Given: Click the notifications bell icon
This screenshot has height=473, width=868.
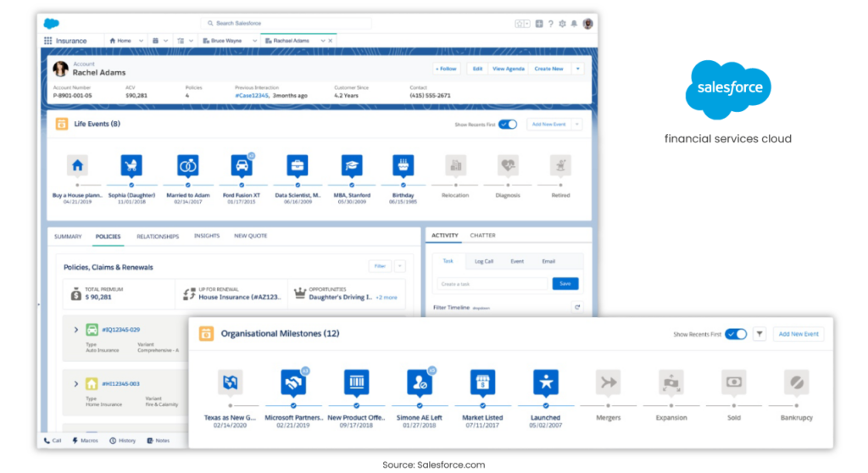Looking at the screenshot, I should point(574,23).
